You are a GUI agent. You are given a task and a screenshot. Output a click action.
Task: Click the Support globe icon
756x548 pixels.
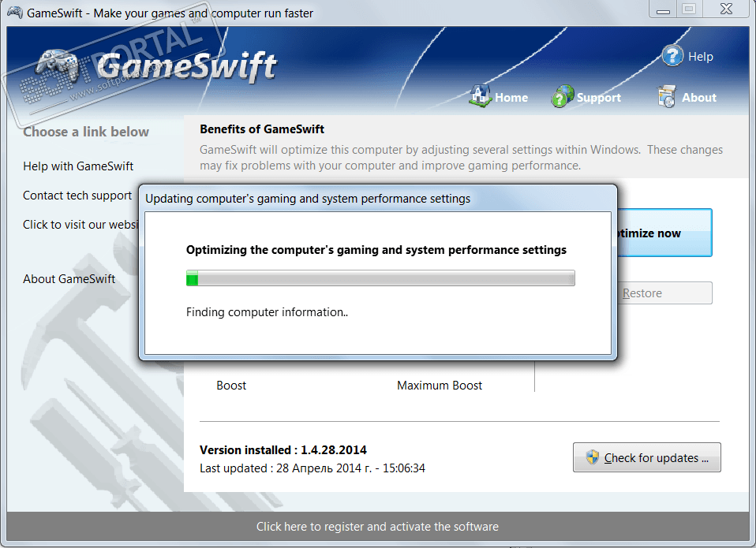coord(562,96)
